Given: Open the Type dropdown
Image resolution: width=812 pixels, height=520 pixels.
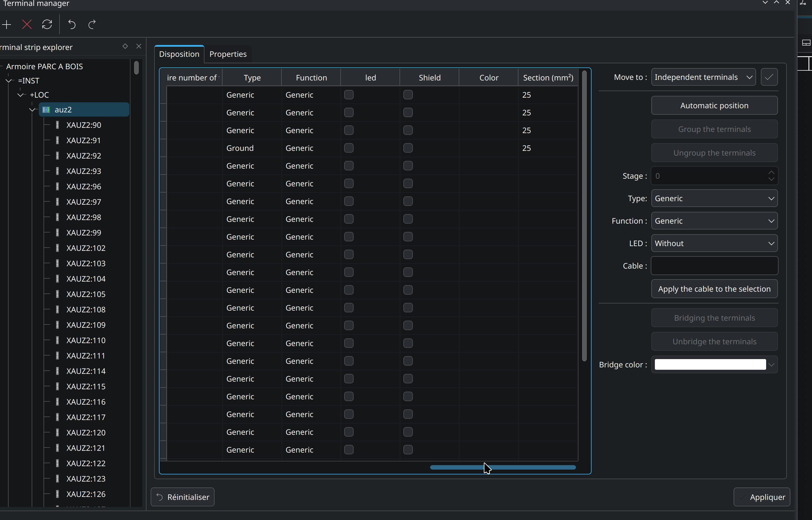Looking at the screenshot, I should pyautogui.click(x=714, y=198).
